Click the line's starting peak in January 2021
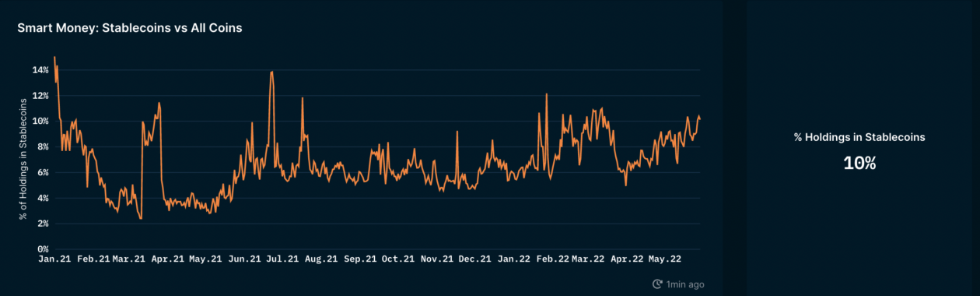The width and height of the screenshot is (980, 296). 54,57
